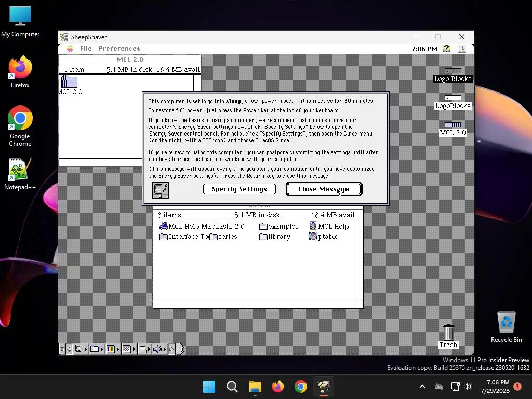Select the ptable file icon
532x399 pixels.
click(313, 236)
